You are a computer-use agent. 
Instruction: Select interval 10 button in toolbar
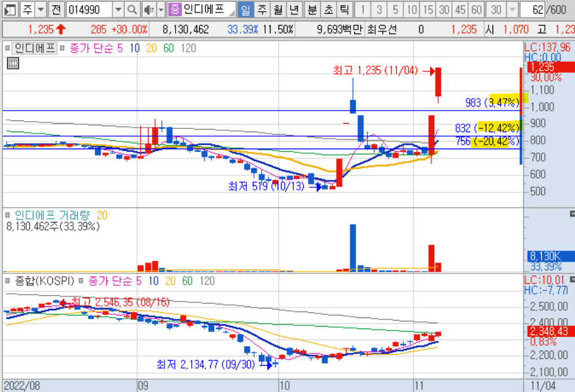411,10
